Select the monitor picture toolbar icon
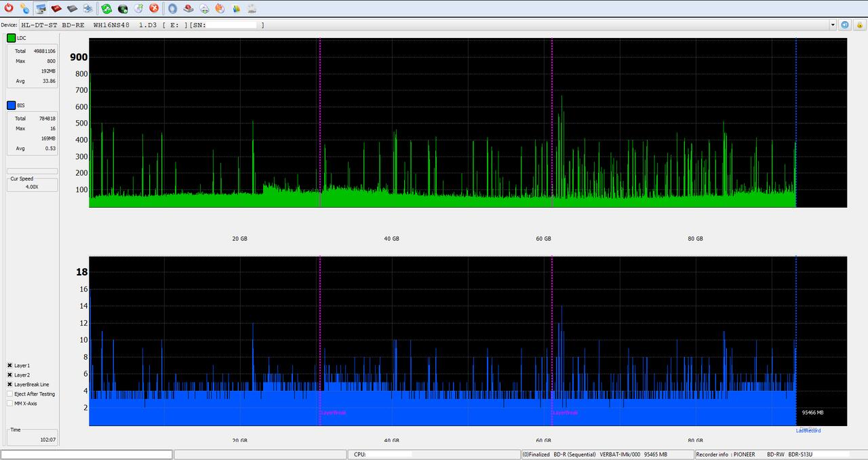This screenshot has width=868, height=460. [41, 8]
